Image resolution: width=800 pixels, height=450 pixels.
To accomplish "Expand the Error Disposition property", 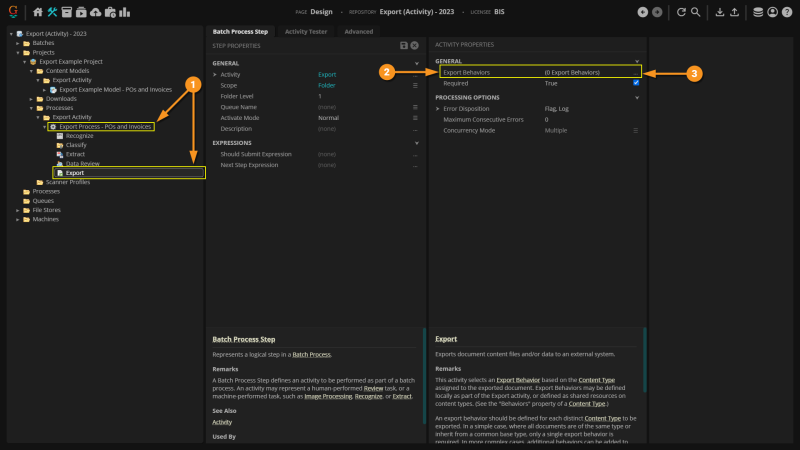I will [x=438, y=108].
